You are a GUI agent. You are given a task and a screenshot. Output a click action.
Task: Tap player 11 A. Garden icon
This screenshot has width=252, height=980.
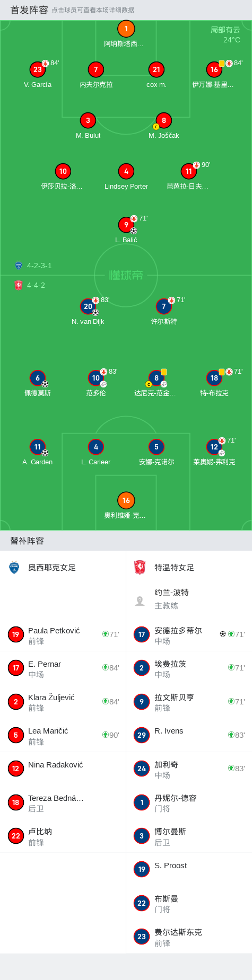click(38, 447)
